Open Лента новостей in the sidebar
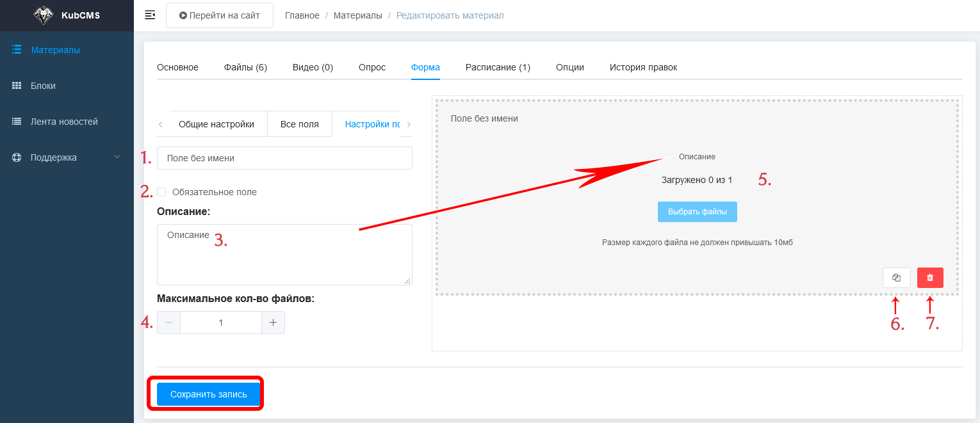This screenshot has width=980, height=423. tap(67, 122)
